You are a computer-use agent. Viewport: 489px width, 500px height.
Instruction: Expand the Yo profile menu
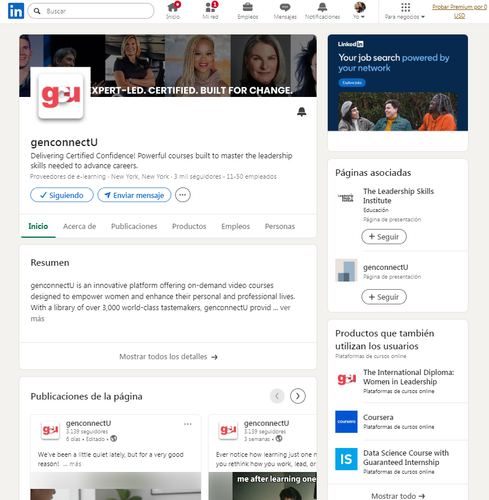(359, 11)
